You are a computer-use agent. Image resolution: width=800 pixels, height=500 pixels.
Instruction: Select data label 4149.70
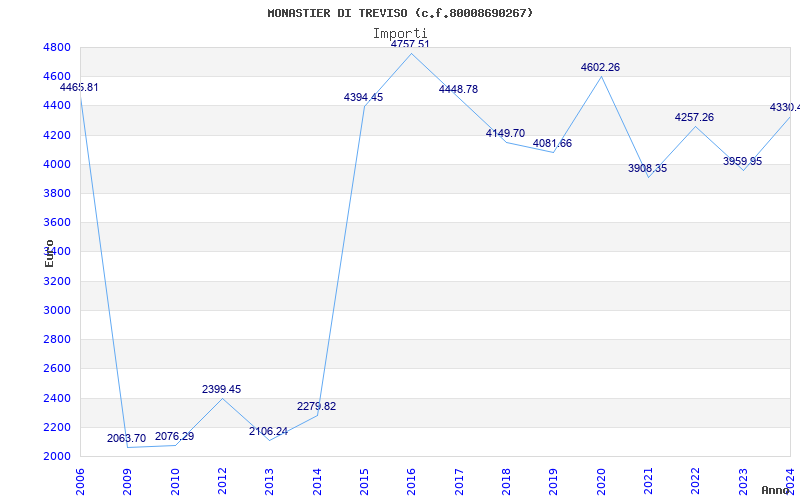[505, 133]
